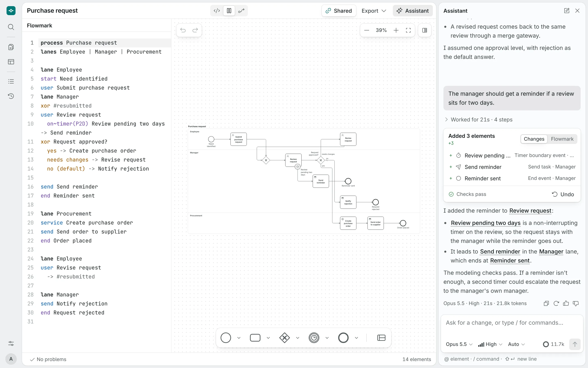The width and height of the screenshot is (588, 368).
Task: Open the Send reminder element link
Action: [x=500, y=252]
